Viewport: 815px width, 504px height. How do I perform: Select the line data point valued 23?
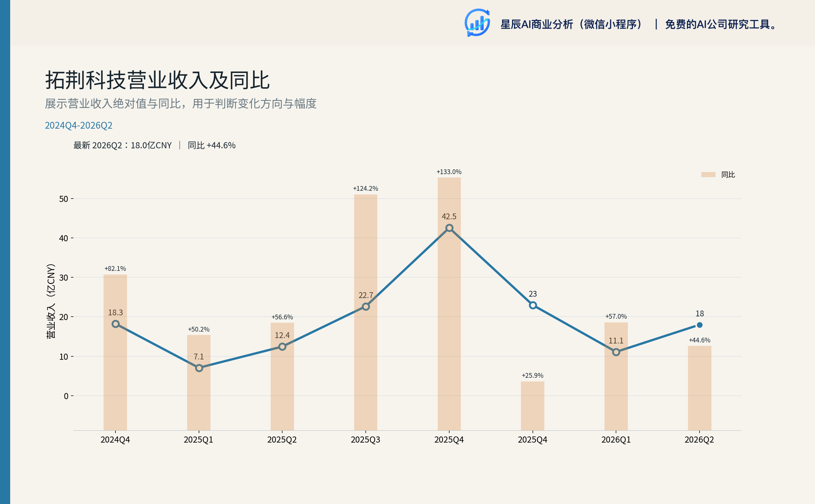click(533, 305)
